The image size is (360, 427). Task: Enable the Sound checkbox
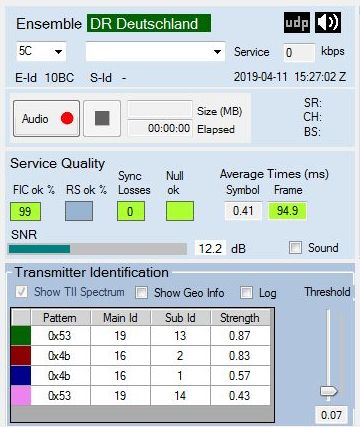click(x=295, y=248)
